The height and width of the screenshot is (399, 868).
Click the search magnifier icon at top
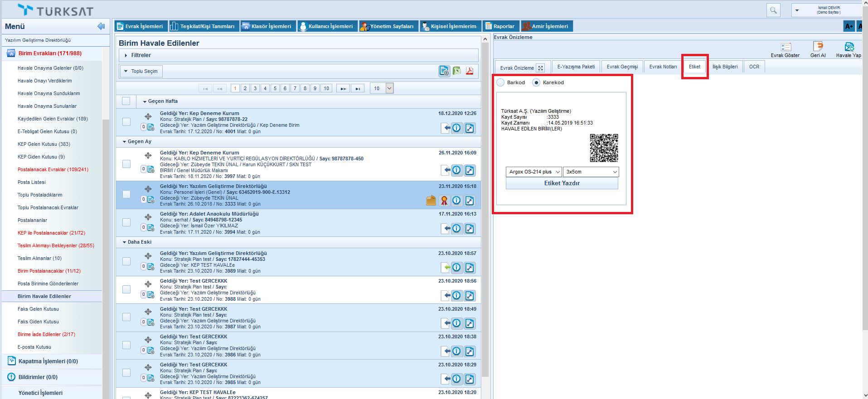click(x=773, y=10)
